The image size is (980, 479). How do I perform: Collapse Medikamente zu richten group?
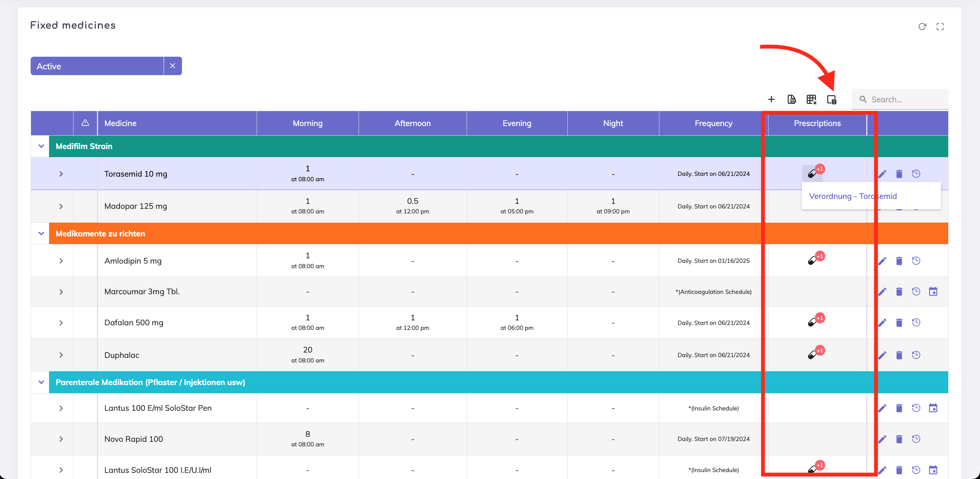coord(41,233)
